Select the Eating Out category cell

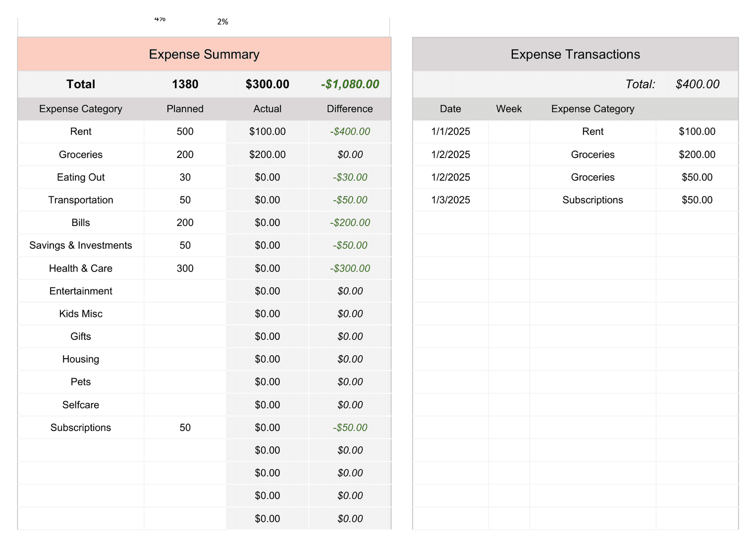pos(81,177)
